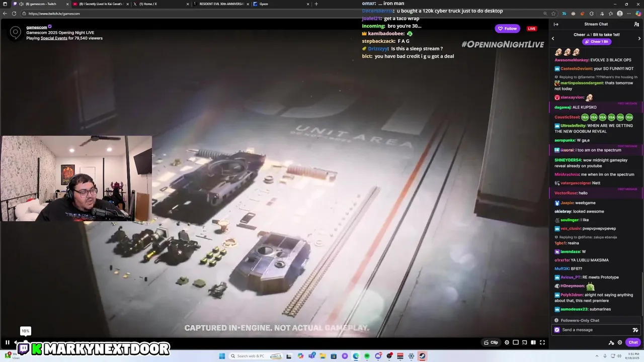The width and height of the screenshot is (644, 362).
Task: Open the browser profile avatar
Action: pyautogui.click(x=620, y=14)
